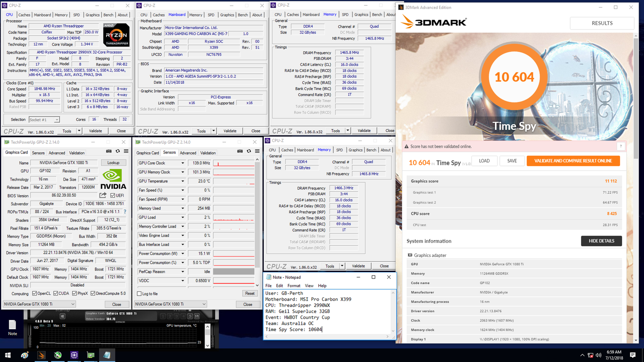This screenshot has height=362, width=644.
Task: Open the Fan Speed (%) sensor dropdown
Action: point(183,190)
